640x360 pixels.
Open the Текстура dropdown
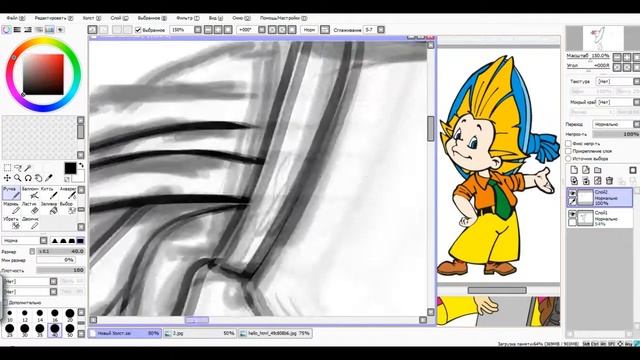click(x=618, y=82)
